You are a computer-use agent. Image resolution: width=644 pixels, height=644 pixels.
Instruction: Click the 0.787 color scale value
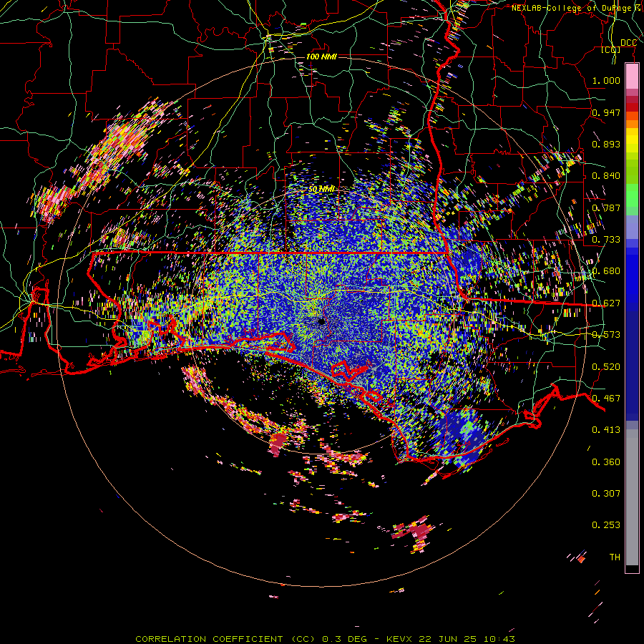606,208
